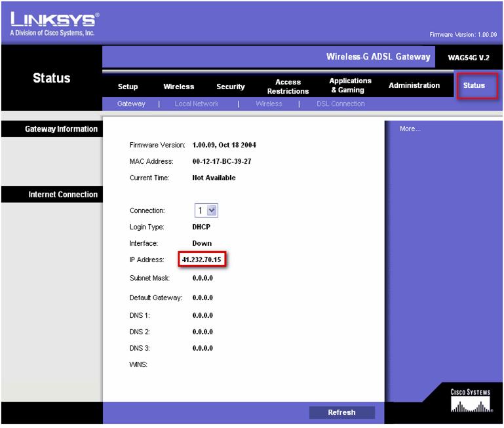Open the DSL Connection sub-tab
The width and height of the screenshot is (504, 428).
click(x=340, y=104)
